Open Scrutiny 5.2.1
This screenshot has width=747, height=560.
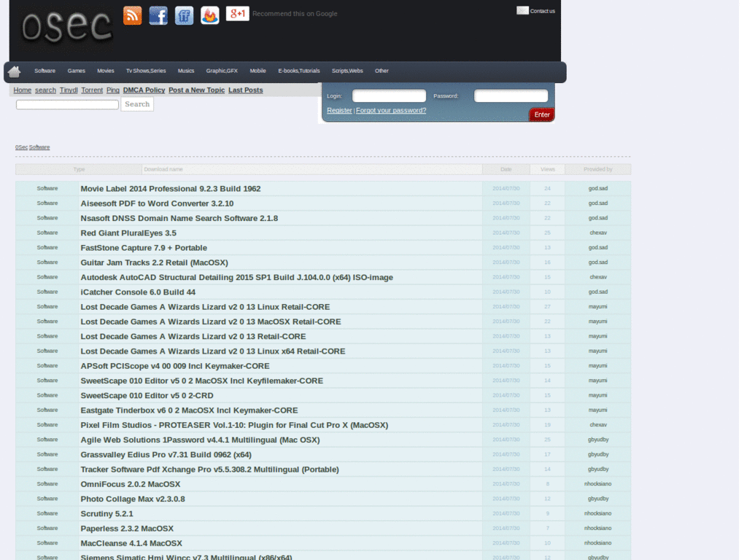[107, 513]
